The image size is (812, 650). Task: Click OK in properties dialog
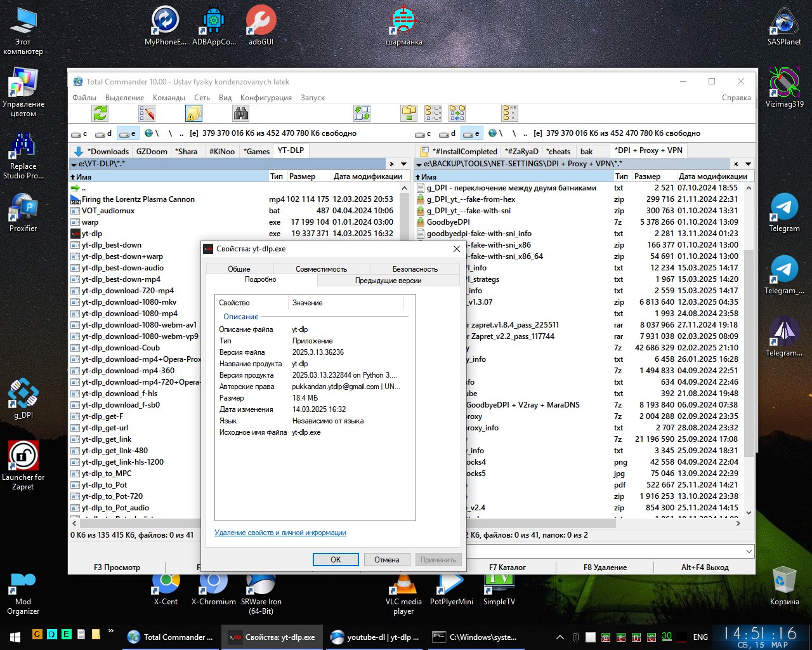336,560
